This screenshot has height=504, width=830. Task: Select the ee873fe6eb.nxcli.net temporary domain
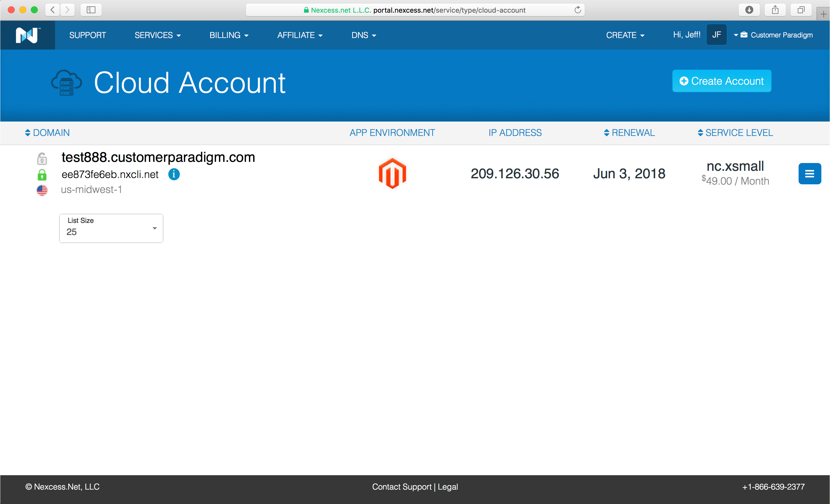pos(110,175)
